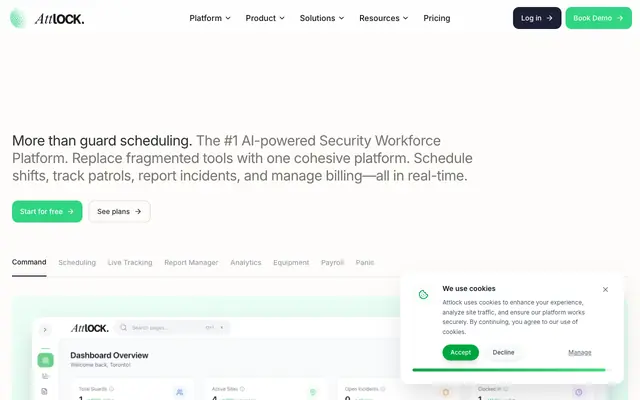Open the Live Tracking tab
This screenshot has width=640, height=400.
tap(130, 262)
